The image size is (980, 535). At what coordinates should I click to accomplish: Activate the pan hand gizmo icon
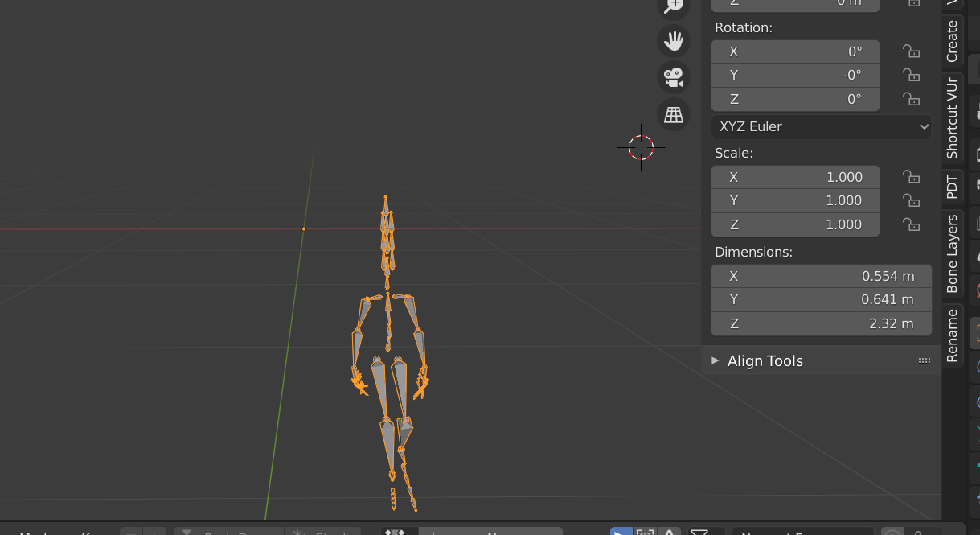point(673,41)
